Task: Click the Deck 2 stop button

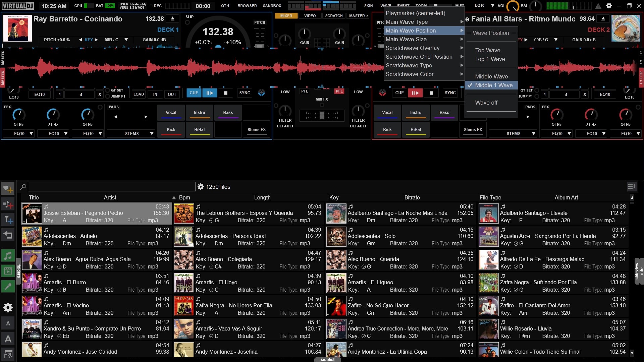Action: tap(431, 93)
